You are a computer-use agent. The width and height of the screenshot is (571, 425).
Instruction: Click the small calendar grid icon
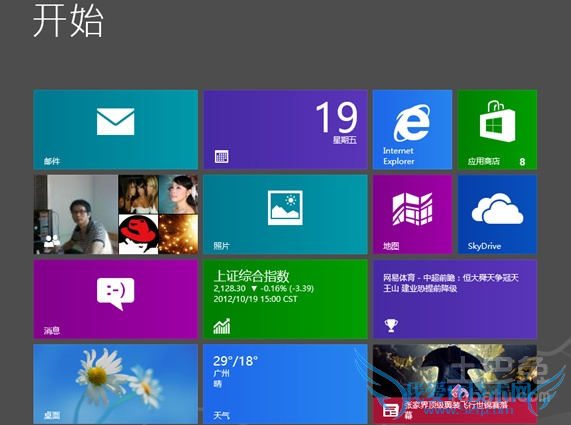(221, 157)
